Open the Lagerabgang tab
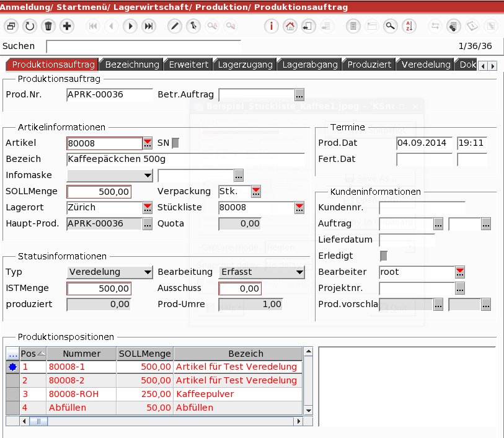Screen dimensions: 504x438 (x=310, y=65)
